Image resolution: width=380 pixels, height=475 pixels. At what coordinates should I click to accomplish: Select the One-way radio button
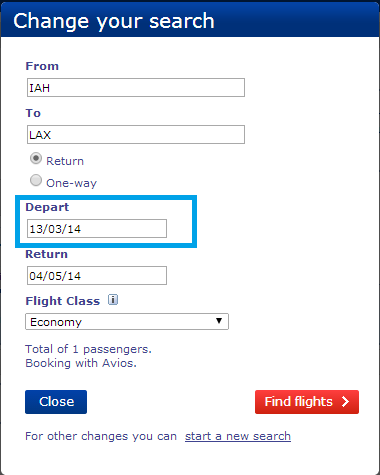[x=36, y=180]
